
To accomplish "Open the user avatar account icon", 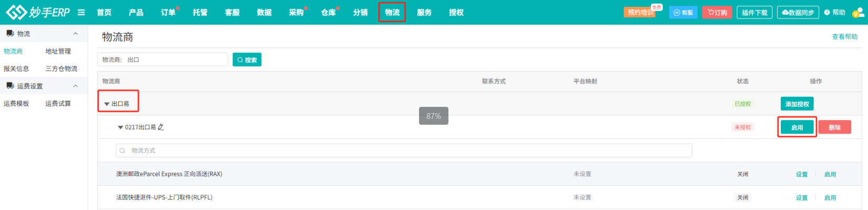I will click(x=858, y=12).
